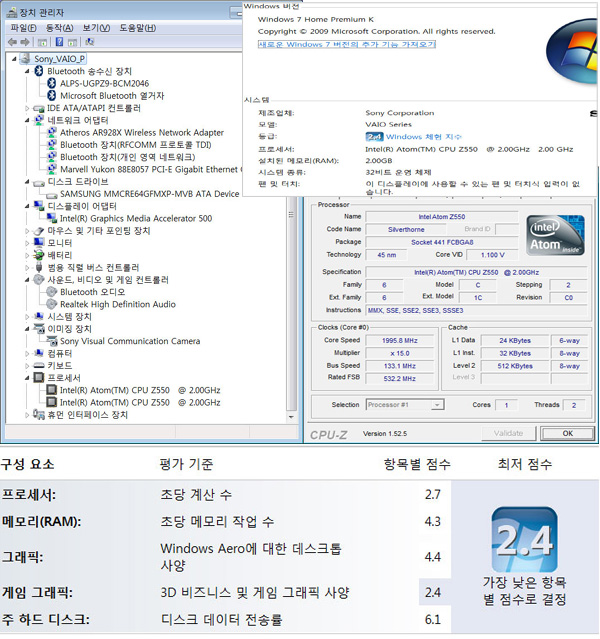Click the 범용 직렬 버스 컨트롤러 USB icon
Screen dimensions: 600x639
39,267
